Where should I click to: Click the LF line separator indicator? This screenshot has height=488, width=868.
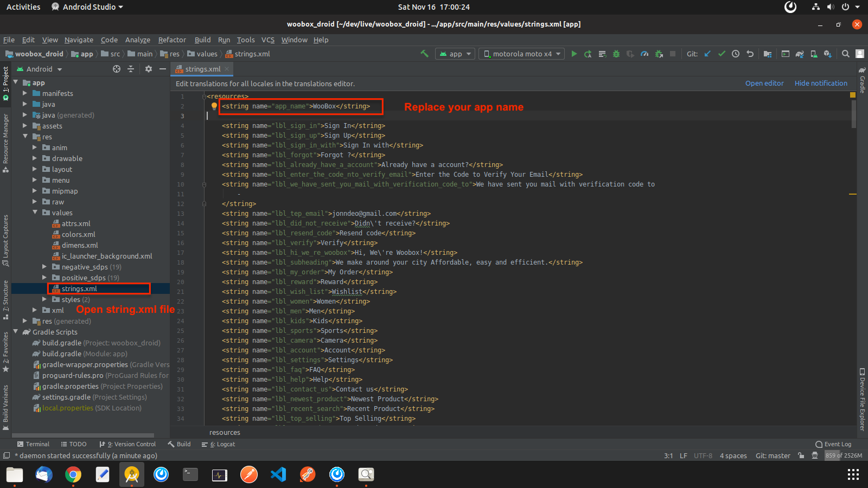[x=684, y=455]
